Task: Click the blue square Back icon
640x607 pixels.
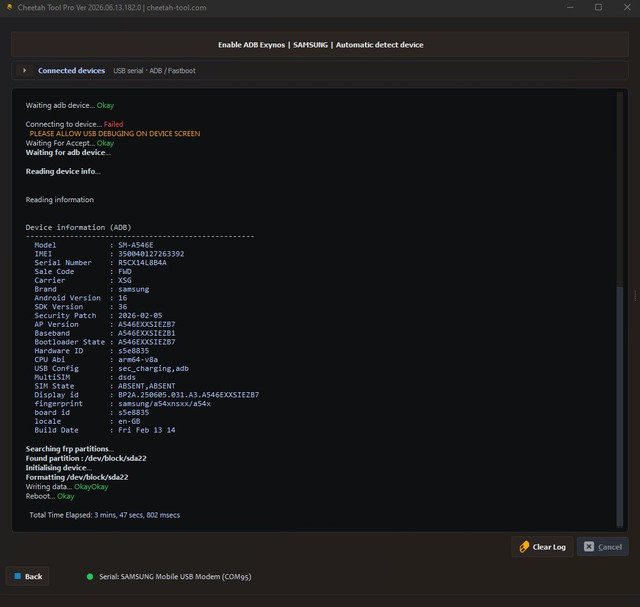Action: click(18, 576)
